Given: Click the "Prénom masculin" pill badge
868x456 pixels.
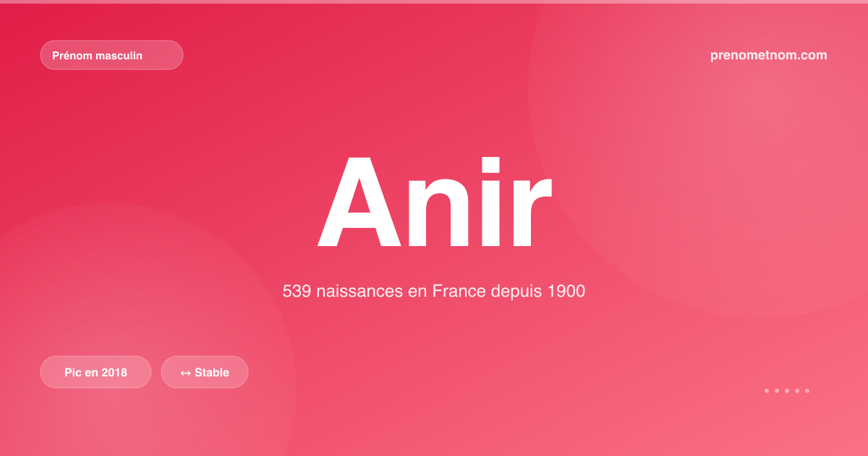Looking at the screenshot, I should tap(111, 55).
